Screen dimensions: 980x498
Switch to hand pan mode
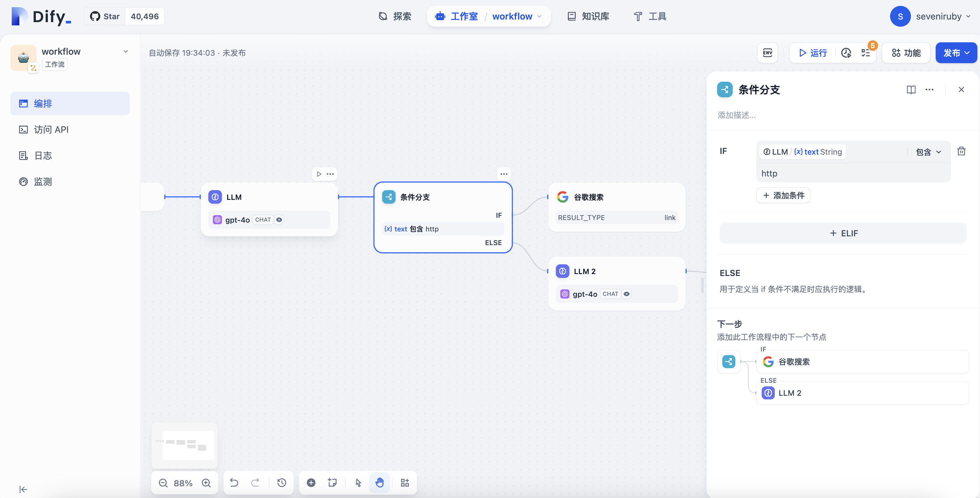click(379, 483)
